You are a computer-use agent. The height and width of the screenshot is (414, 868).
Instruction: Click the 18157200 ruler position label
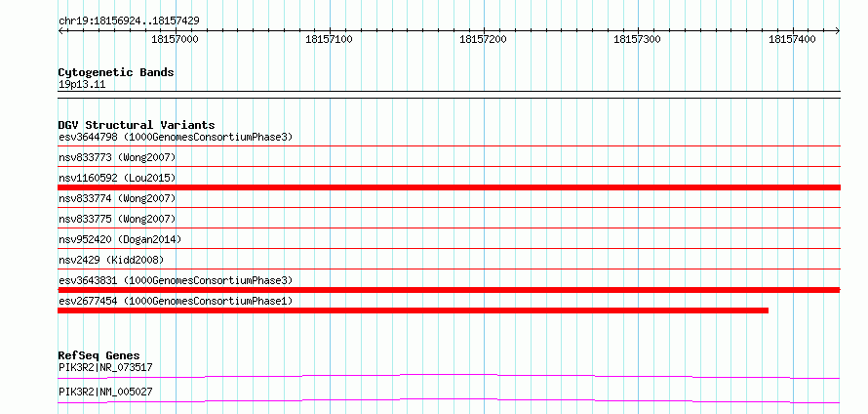click(484, 40)
